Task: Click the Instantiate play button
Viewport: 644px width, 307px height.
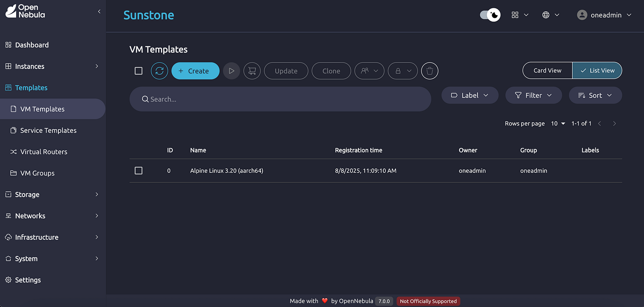Action: [232, 71]
